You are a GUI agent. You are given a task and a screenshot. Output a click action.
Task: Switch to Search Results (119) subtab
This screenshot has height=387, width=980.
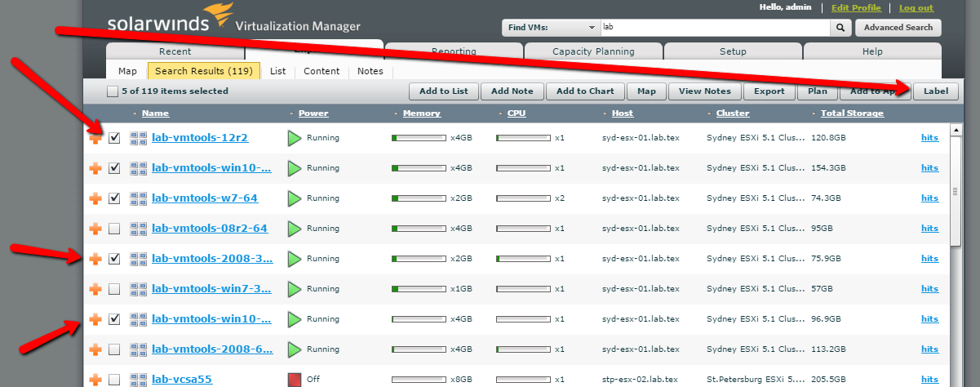[204, 71]
